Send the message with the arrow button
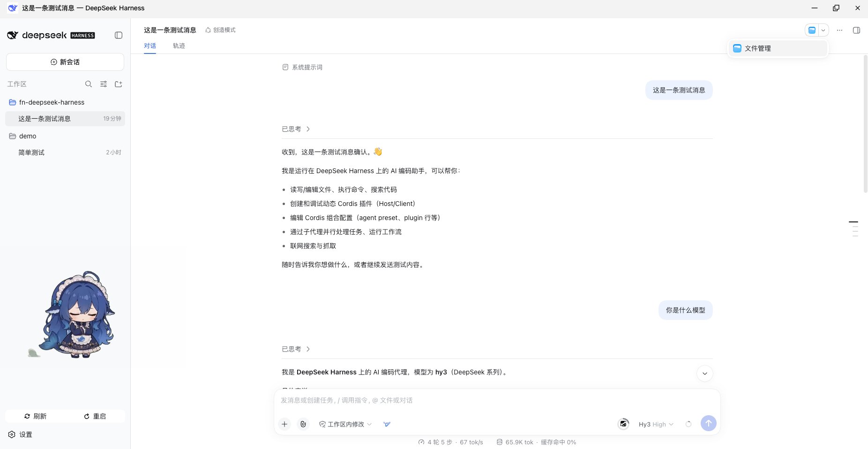Viewport: 868px width, 449px height. pyautogui.click(x=709, y=423)
